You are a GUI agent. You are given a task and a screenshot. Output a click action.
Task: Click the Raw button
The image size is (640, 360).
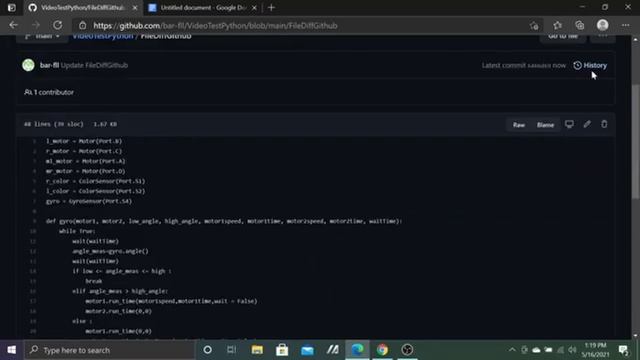519,124
